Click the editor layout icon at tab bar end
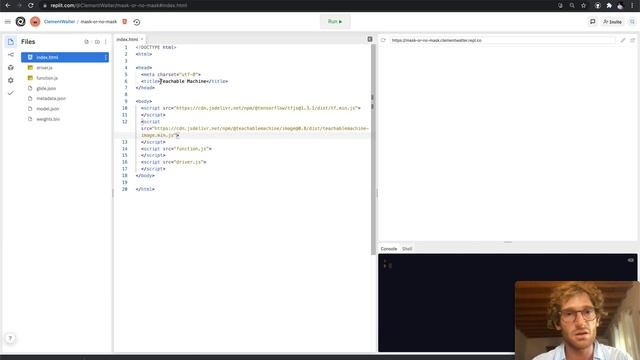This screenshot has height=360, width=640. point(370,39)
